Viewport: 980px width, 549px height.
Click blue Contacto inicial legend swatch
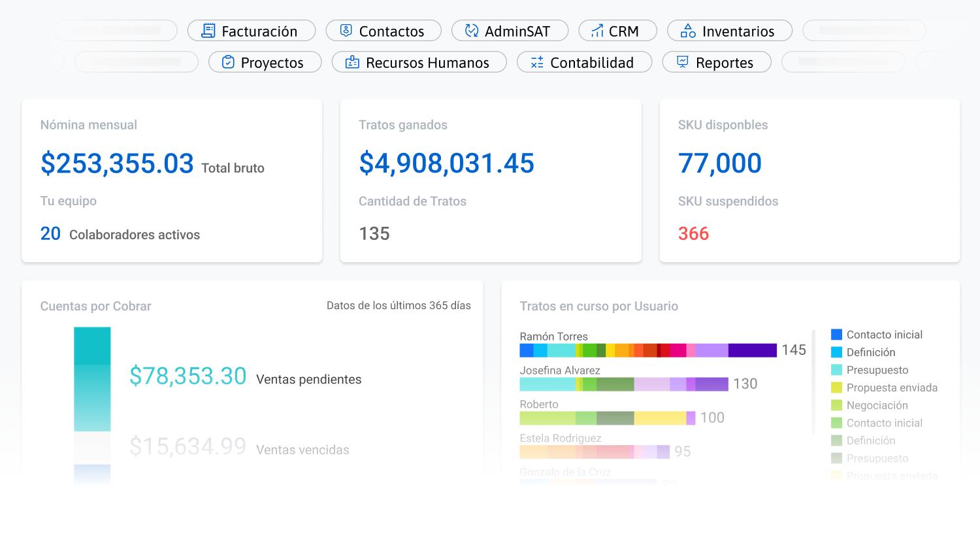click(836, 335)
